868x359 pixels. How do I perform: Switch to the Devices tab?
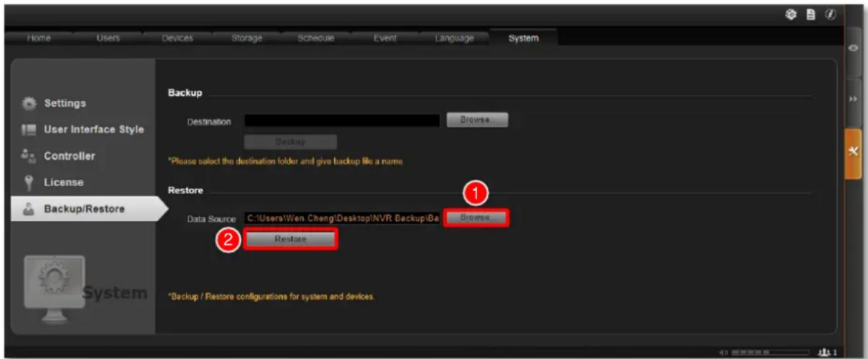click(x=177, y=38)
